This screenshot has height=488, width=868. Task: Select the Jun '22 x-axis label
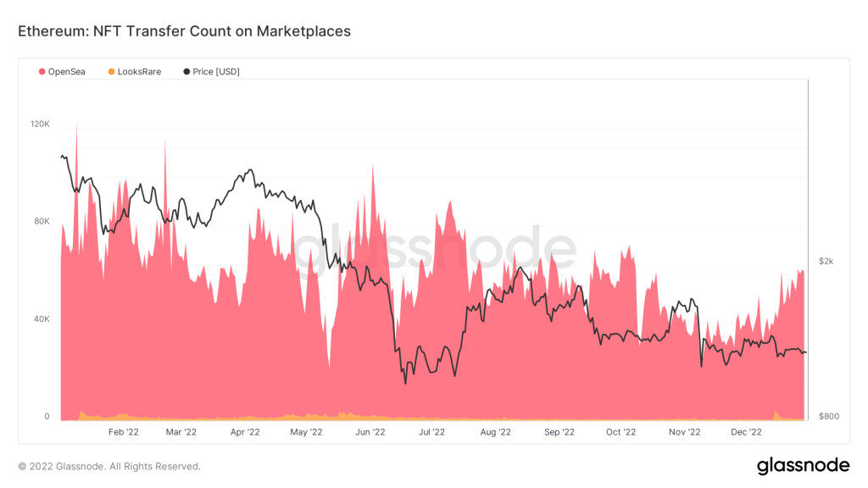370,431
